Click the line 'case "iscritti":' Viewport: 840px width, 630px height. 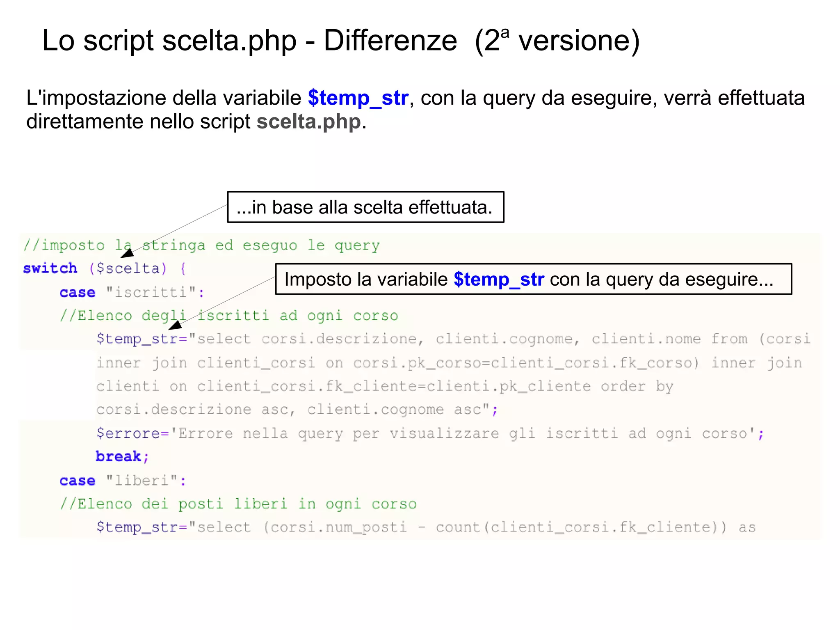[132, 292]
